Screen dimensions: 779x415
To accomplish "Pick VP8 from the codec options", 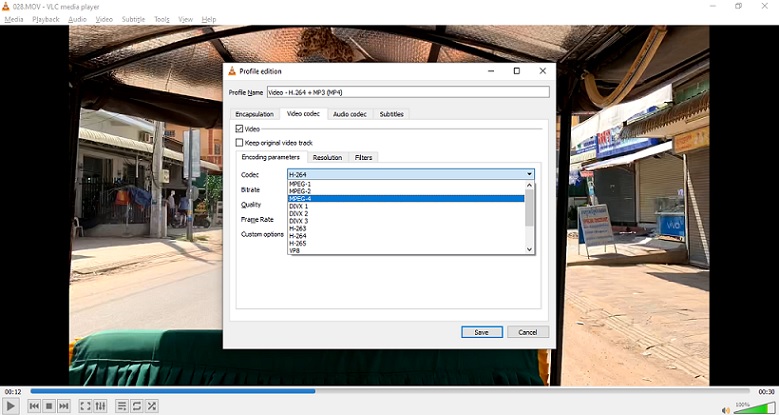I will click(295, 251).
